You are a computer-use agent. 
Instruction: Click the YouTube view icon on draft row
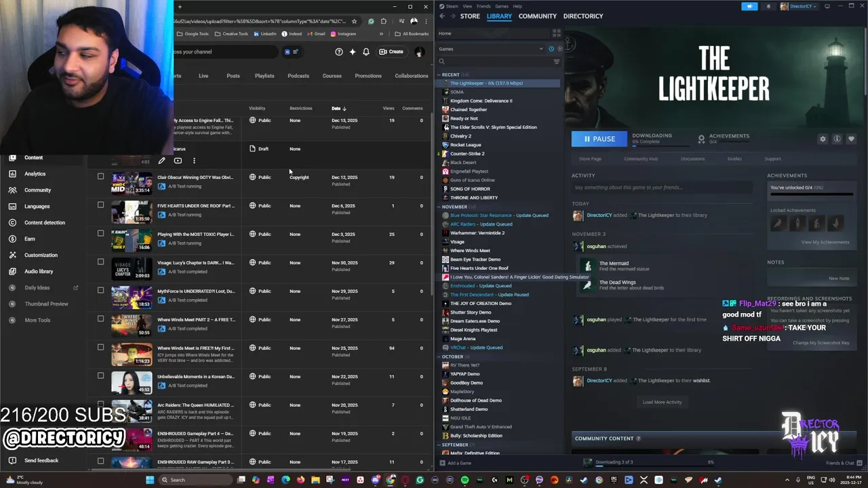tap(178, 161)
